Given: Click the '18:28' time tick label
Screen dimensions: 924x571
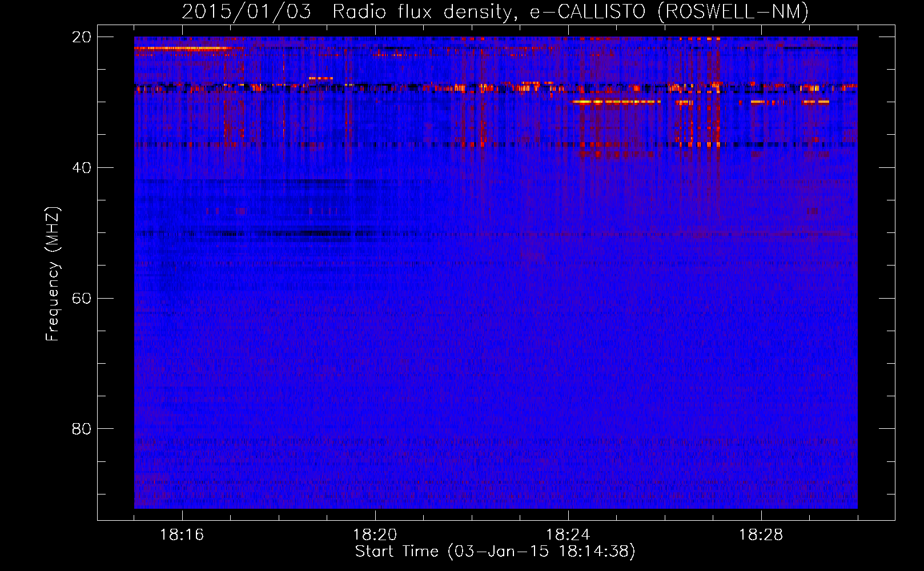Looking at the screenshot, I should [x=761, y=535].
